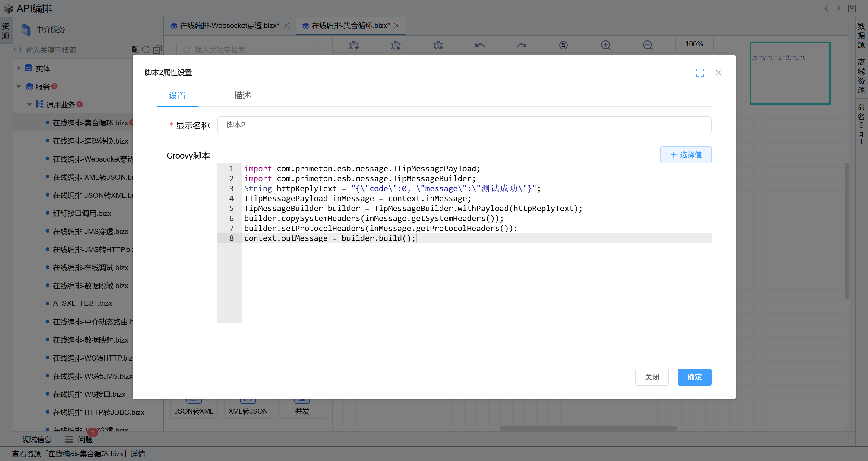Viewport: 868px width, 461px height.
Task: Click the zoom out magnifier icon
Action: 647,45
